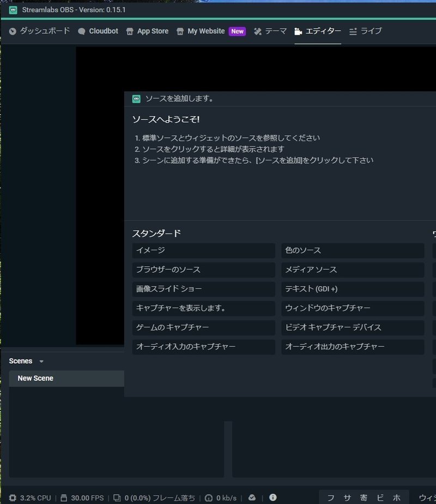Image resolution: width=436 pixels, height=504 pixels.
Task: Click the cloud status icon in status bar
Action: [x=252, y=497]
